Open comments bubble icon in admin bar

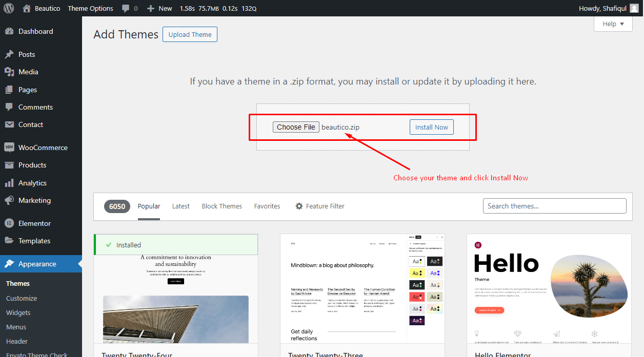pyautogui.click(x=126, y=9)
